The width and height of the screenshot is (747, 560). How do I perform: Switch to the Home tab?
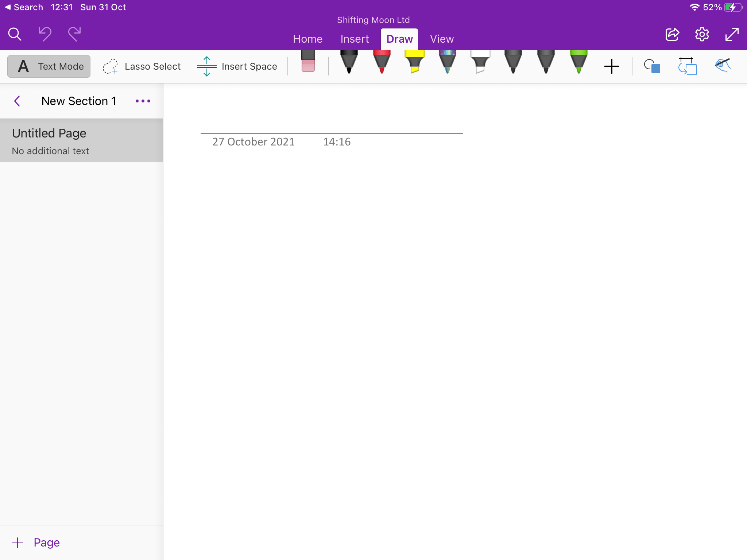tap(308, 39)
